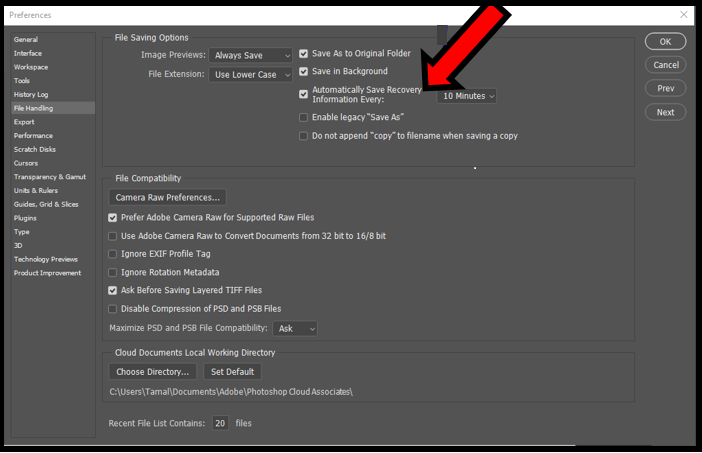
Task: Enable Do not append "copy" to filename checkbox
Action: (x=304, y=136)
